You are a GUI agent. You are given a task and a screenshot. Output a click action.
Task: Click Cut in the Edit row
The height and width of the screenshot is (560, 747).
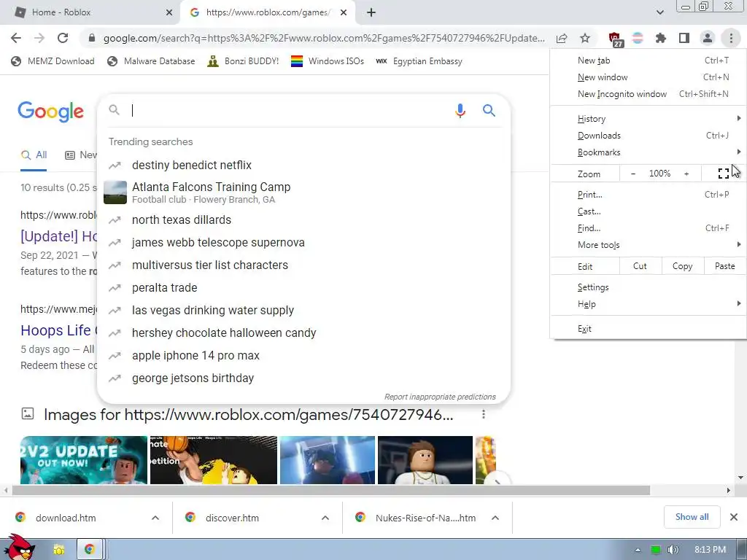640,266
